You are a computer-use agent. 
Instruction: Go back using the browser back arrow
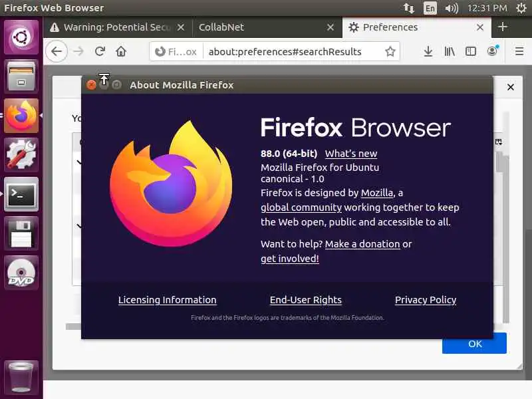tap(57, 52)
